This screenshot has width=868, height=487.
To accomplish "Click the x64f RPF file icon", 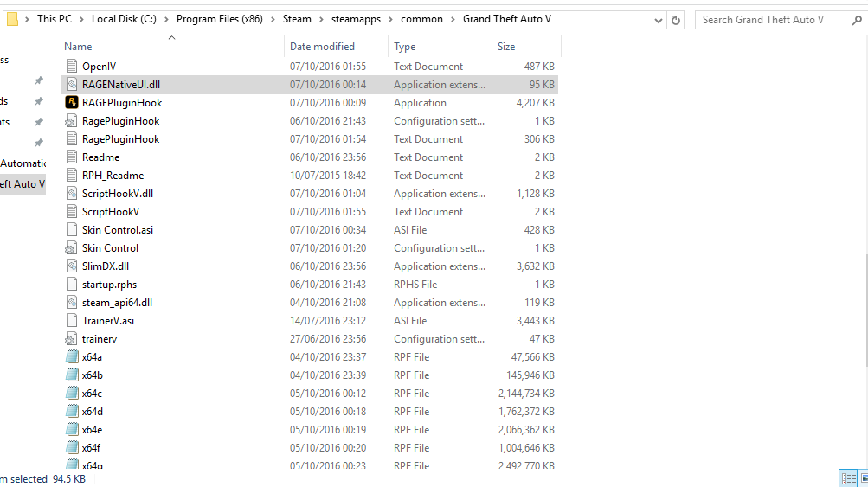I will click(x=72, y=448).
